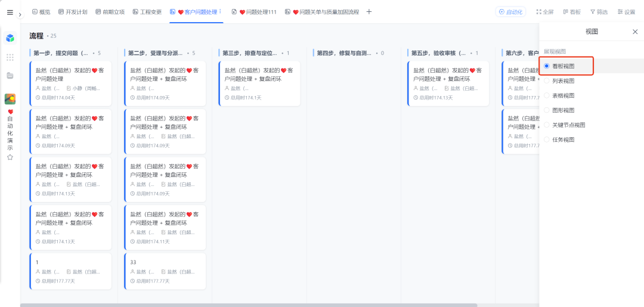Click the 第一步，提交问题 column header

coord(61,53)
